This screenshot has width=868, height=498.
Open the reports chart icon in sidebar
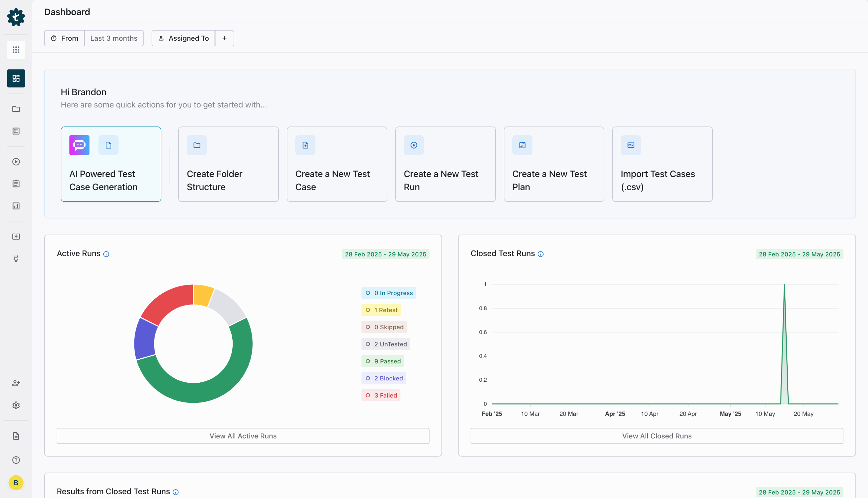[x=16, y=206]
